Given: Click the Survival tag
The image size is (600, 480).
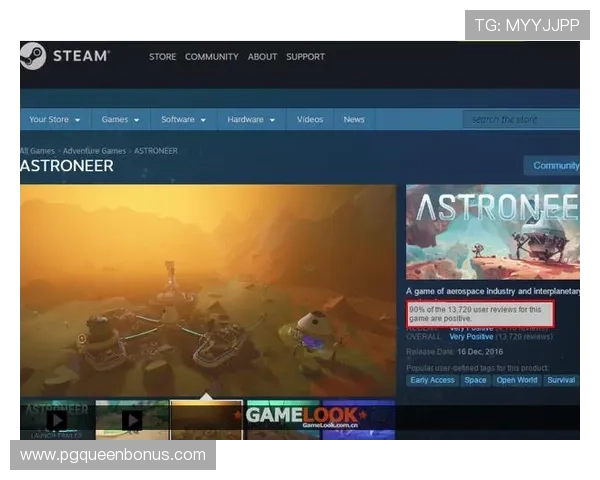Looking at the screenshot, I should (561, 380).
